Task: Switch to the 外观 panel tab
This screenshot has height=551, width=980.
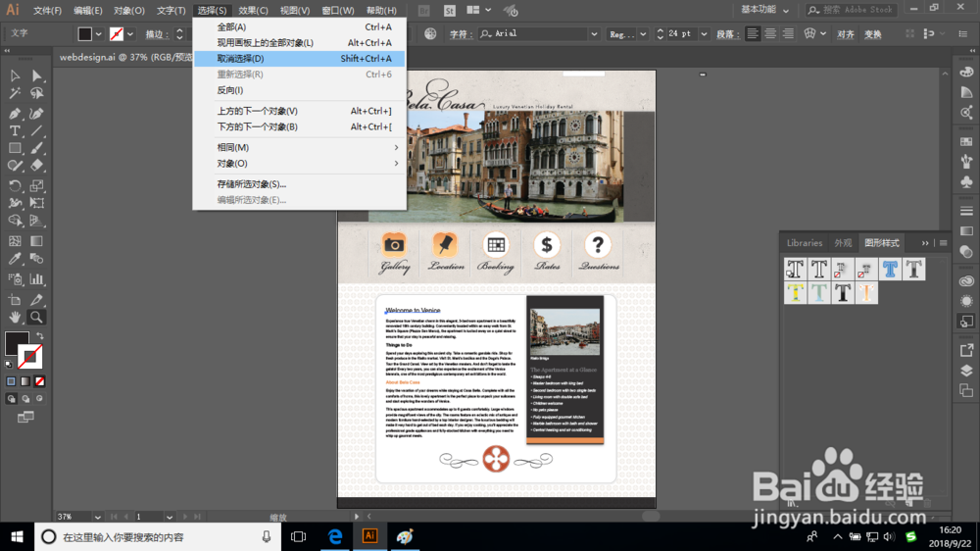Action: click(x=843, y=243)
